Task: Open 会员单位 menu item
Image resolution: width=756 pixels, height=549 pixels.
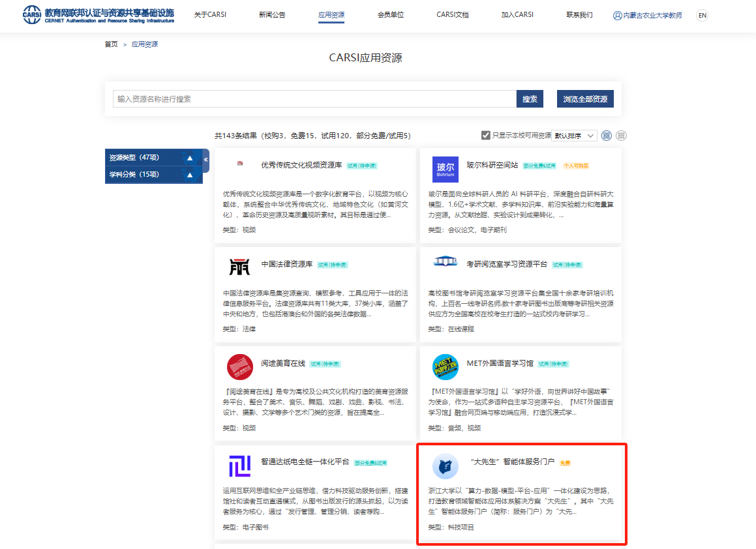Action: coord(391,15)
